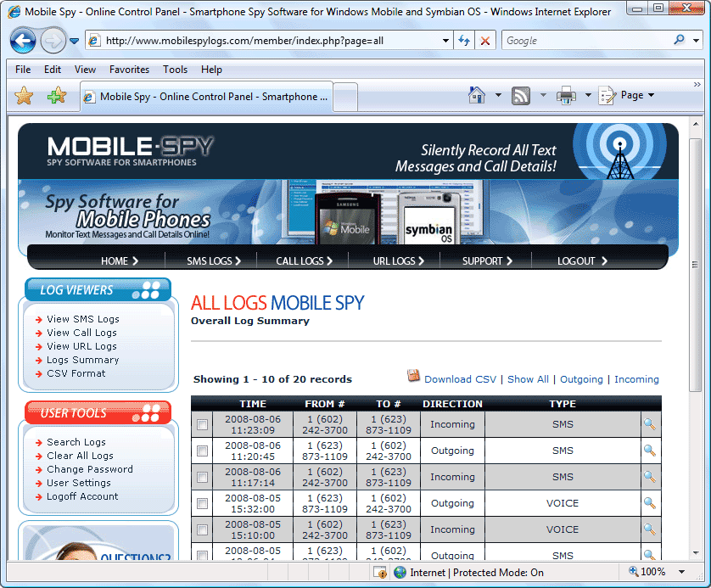
Task: Expand the feeds dropdown arrow
Action: click(x=543, y=95)
